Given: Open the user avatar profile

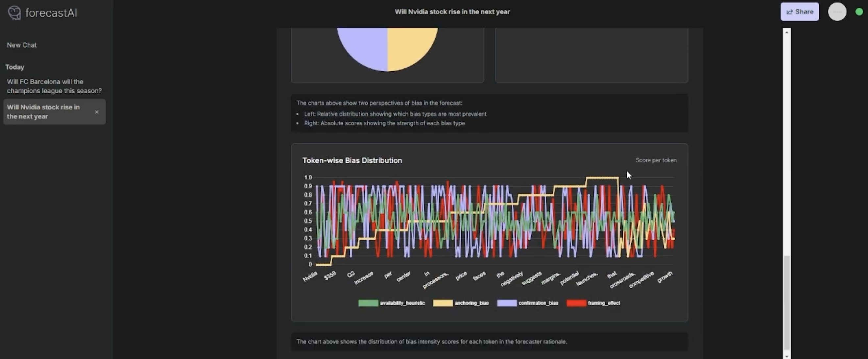Looking at the screenshot, I should tap(837, 12).
